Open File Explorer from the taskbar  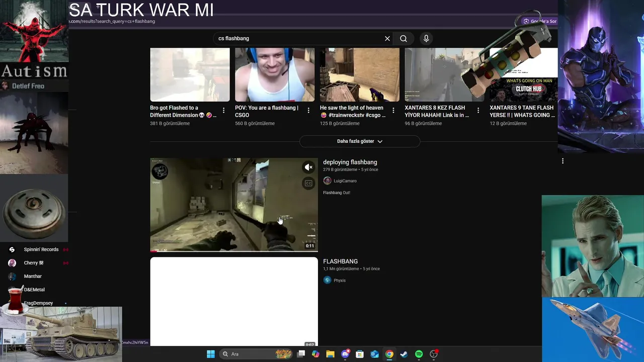(330, 354)
